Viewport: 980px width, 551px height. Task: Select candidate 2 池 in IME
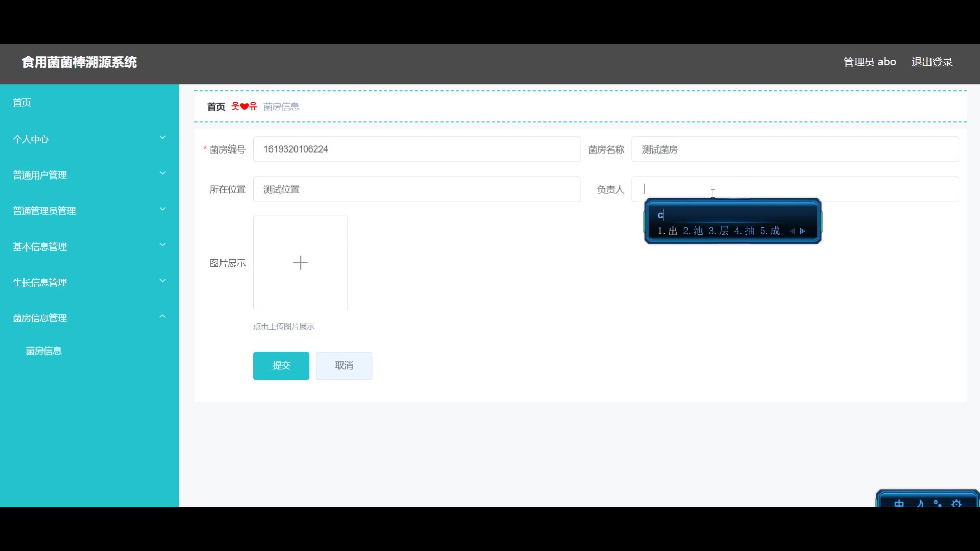[x=693, y=231]
